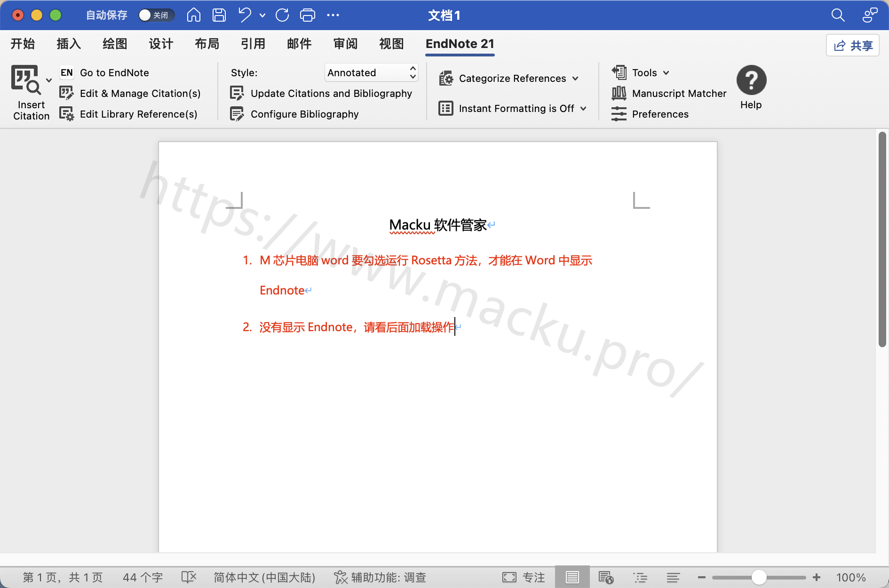Open EndNote Preferences
Viewport: 889px width, 588px height.
[x=650, y=114]
